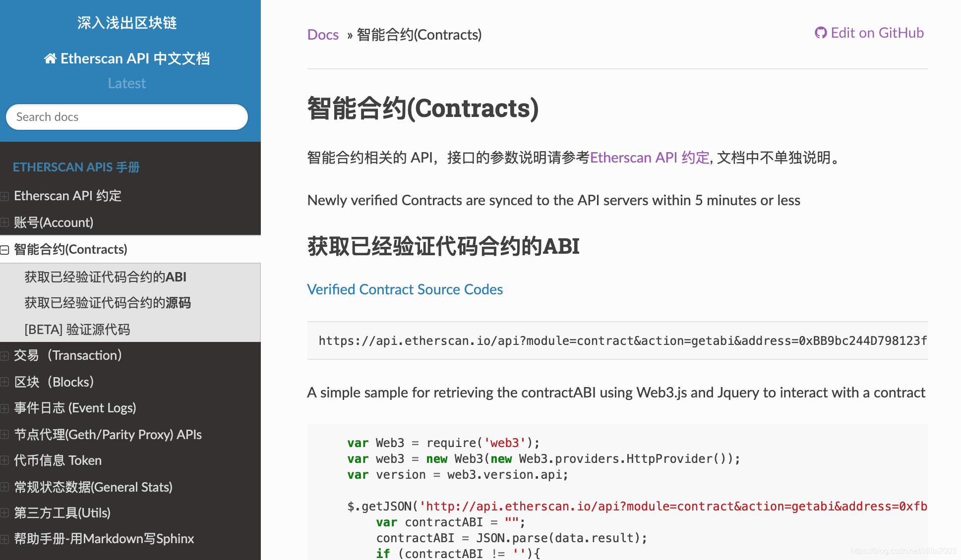Click inside the Search docs input field
The width and height of the screenshot is (961, 560).
(x=127, y=116)
